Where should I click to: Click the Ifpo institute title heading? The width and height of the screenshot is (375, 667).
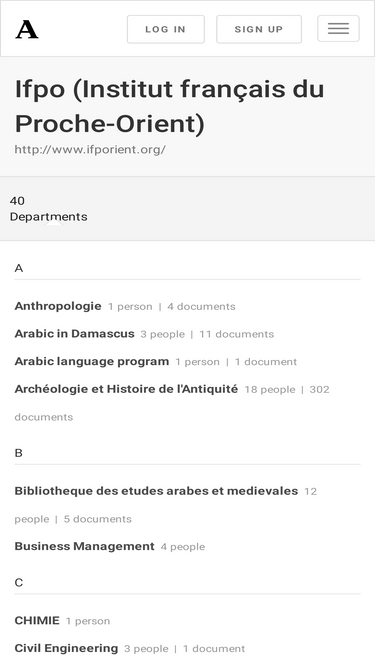[x=169, y=106]
